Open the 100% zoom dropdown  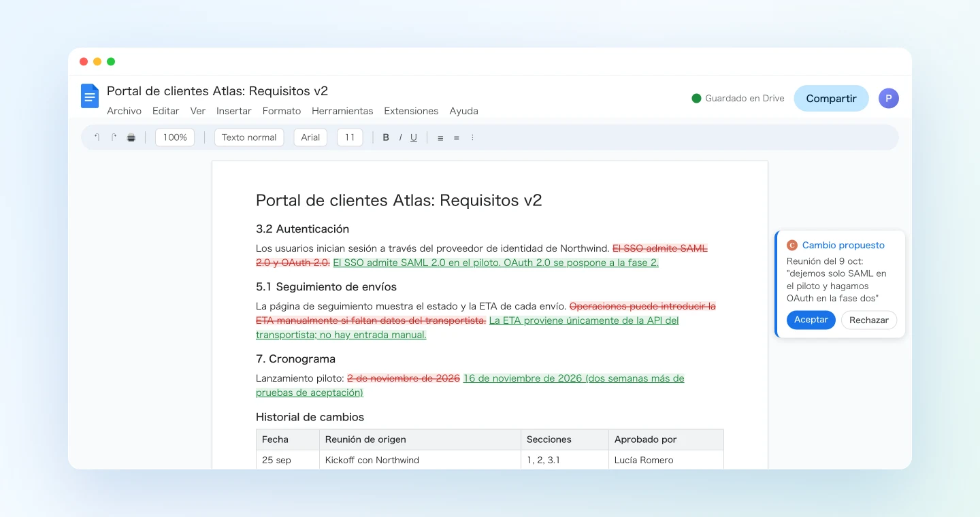175,137
